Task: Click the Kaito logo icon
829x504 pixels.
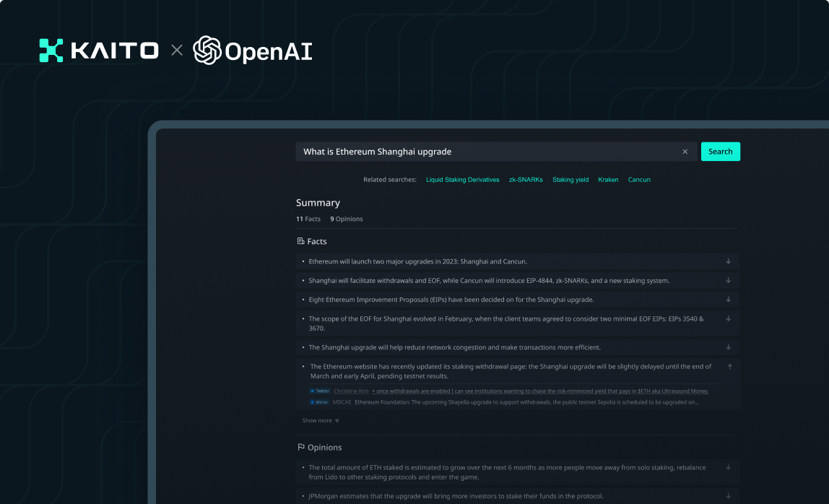Action: (x=51, y=51)
